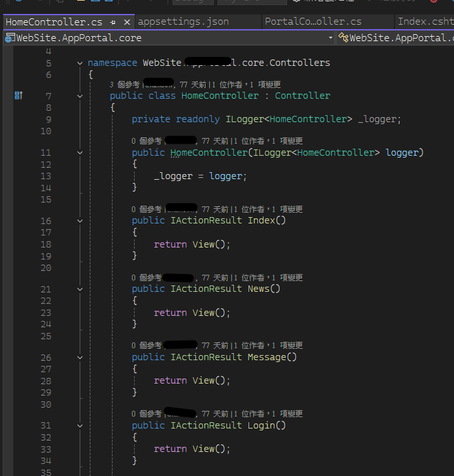
Task: Collapse the namespace block at line 5
Action: tap(80, 63)
